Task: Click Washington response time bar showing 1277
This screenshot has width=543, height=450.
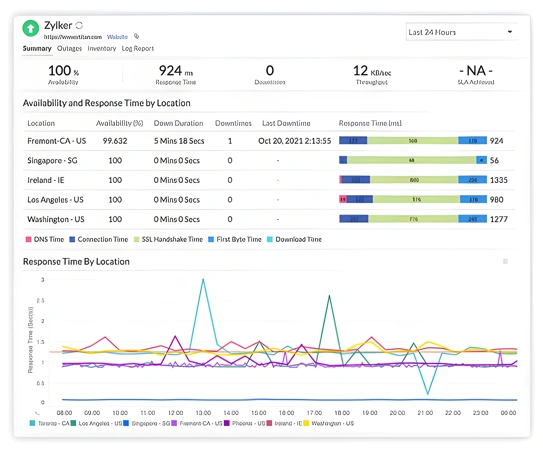Action: pos(413,219)
